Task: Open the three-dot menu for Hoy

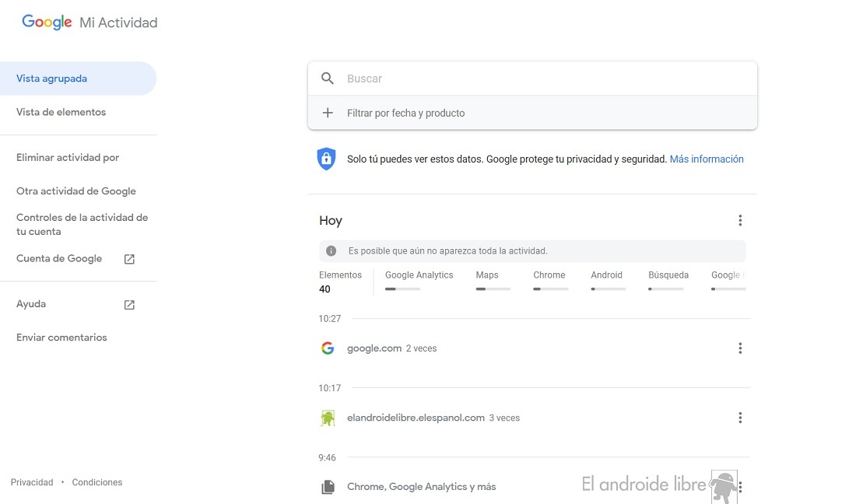Action: click(x=740, y=221)
